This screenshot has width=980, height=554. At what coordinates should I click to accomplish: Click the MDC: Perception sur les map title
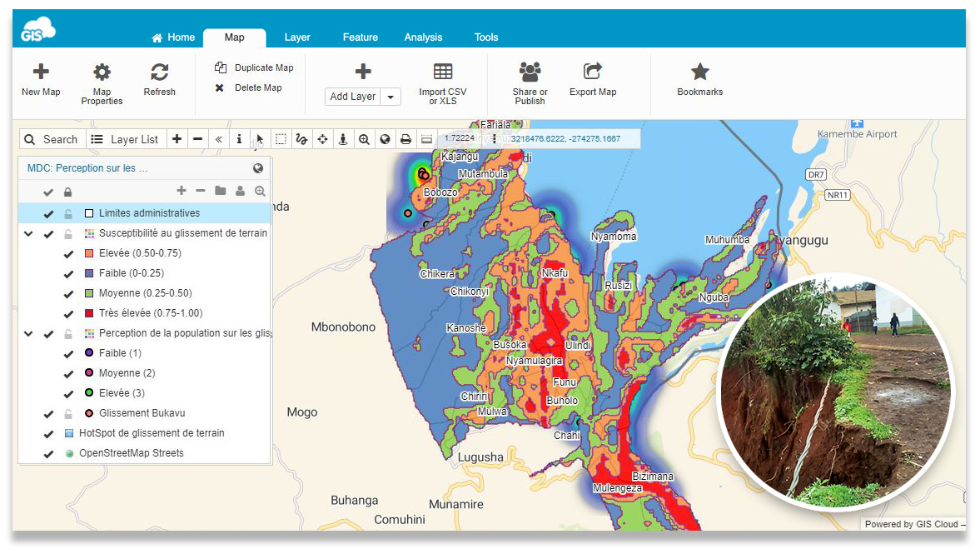(87, 168)
